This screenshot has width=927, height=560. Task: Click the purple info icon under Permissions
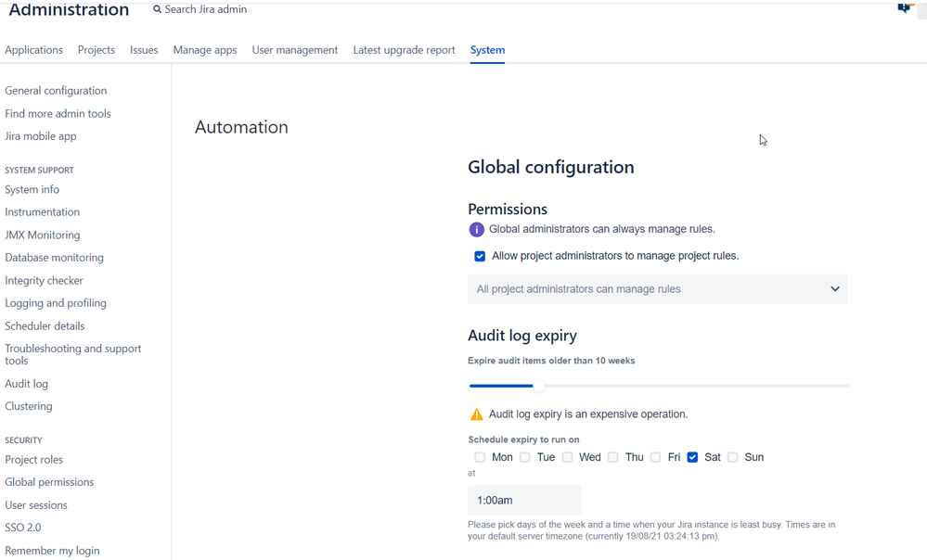(x=477, y=229)
